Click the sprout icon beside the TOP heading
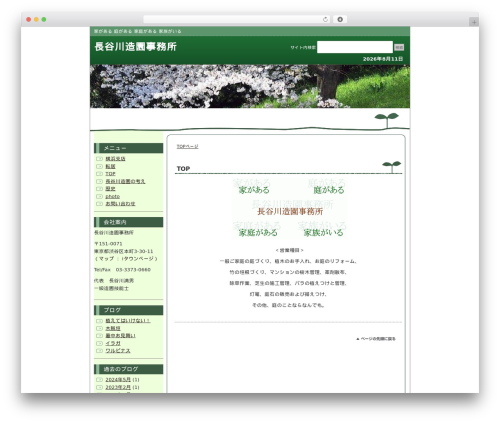Image resolution: width=500 pixels, height=423 pixels. pos(392,166)
